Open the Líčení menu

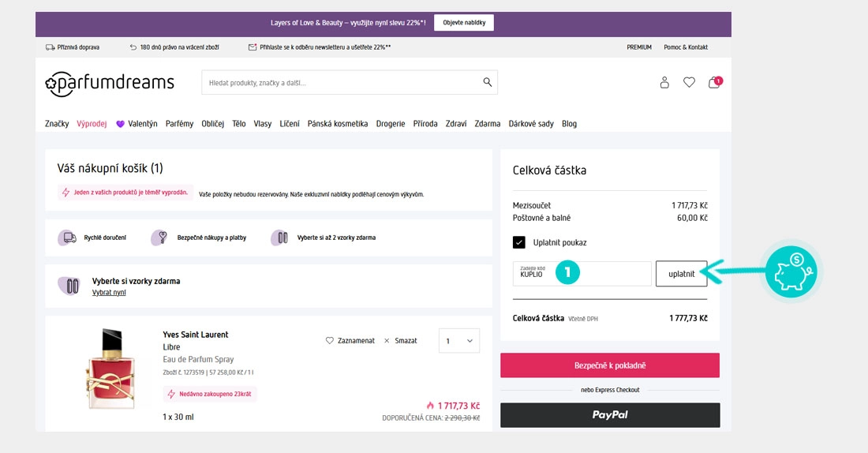(x=290, y=123)
